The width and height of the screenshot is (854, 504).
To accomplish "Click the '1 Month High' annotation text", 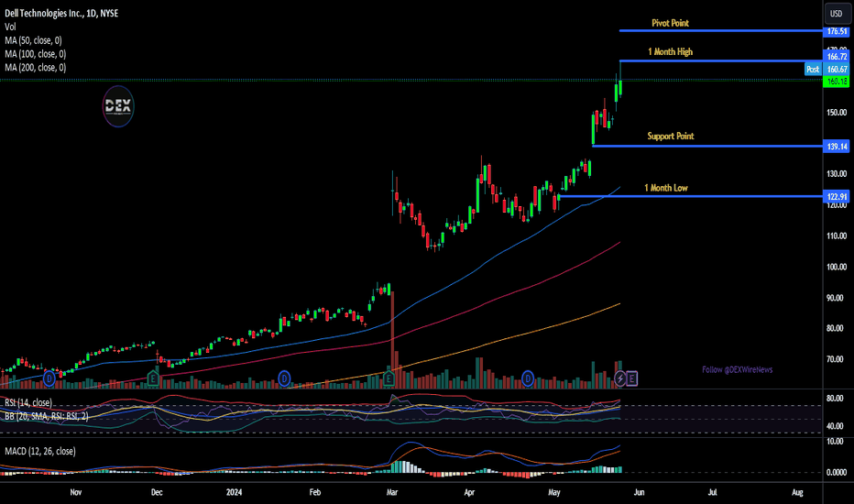I will 671,51.
